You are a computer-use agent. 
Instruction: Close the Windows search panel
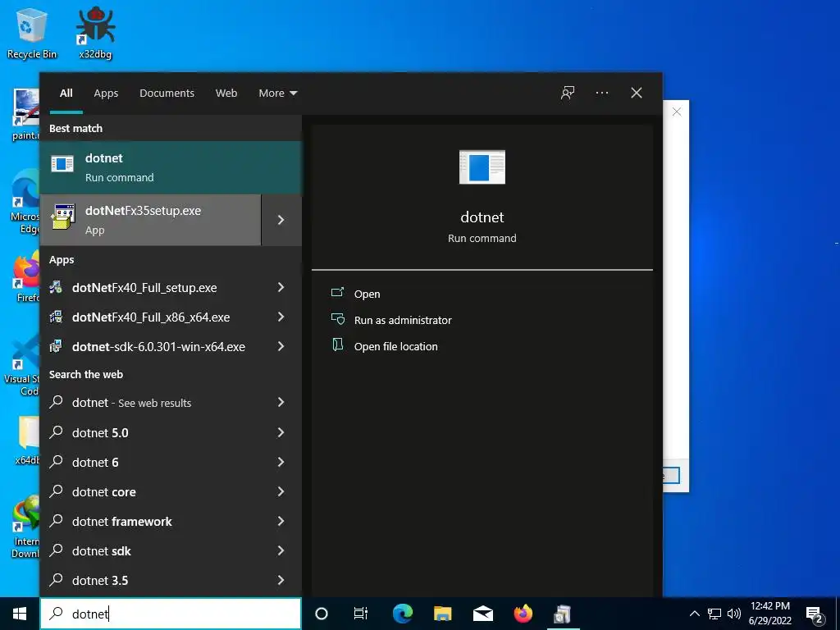637,94
